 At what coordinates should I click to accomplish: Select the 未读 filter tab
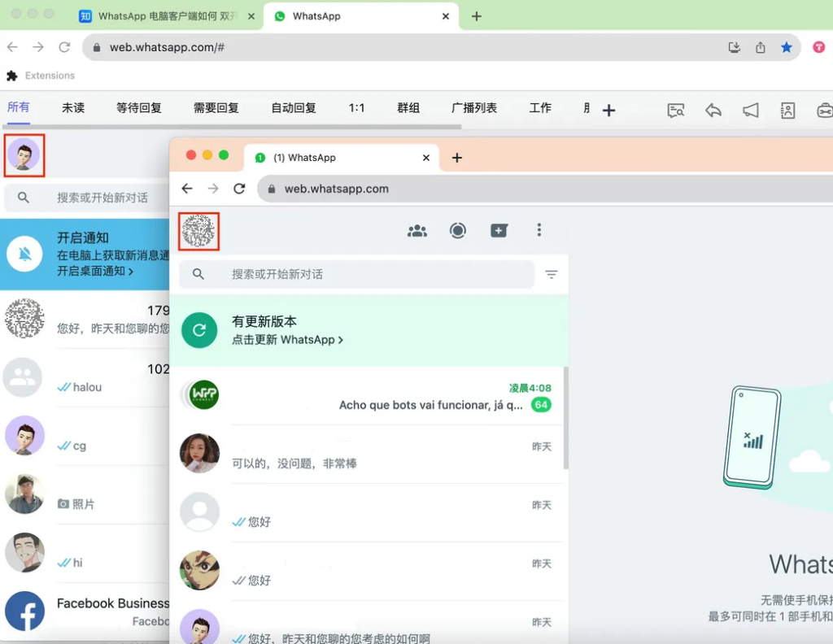(x=73, y=108)
